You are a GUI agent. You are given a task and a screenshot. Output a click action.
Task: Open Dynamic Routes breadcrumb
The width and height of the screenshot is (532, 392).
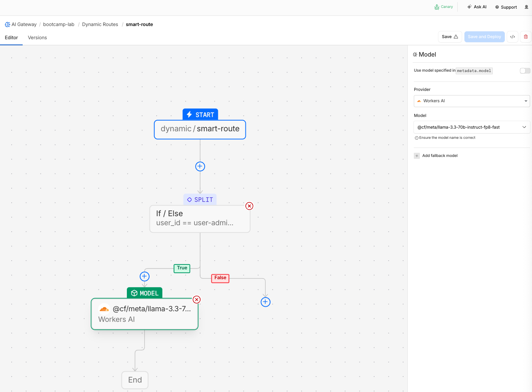(100, 25)
